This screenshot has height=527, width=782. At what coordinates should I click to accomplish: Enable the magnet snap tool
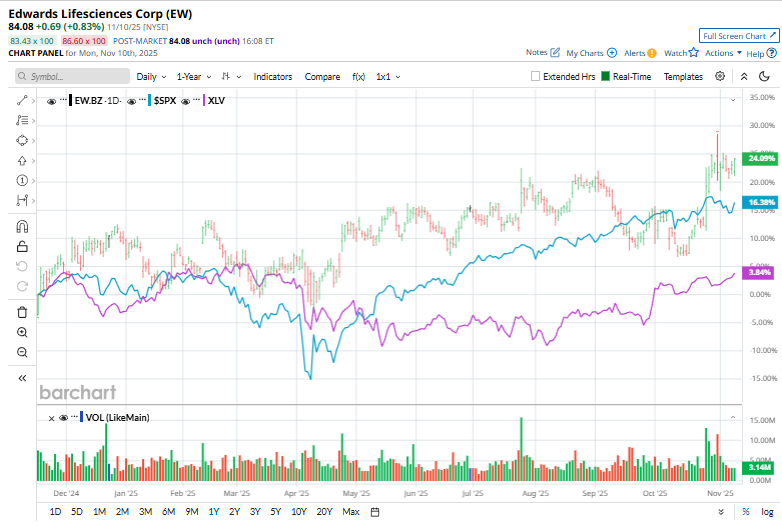[22, 226]
